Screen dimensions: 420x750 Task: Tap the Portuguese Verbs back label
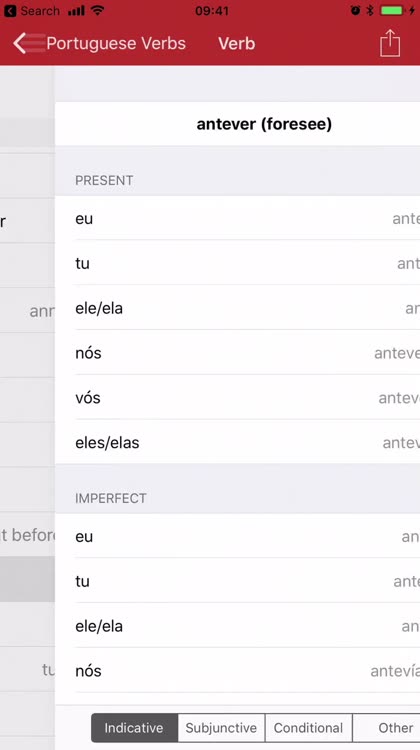point(116,44)
